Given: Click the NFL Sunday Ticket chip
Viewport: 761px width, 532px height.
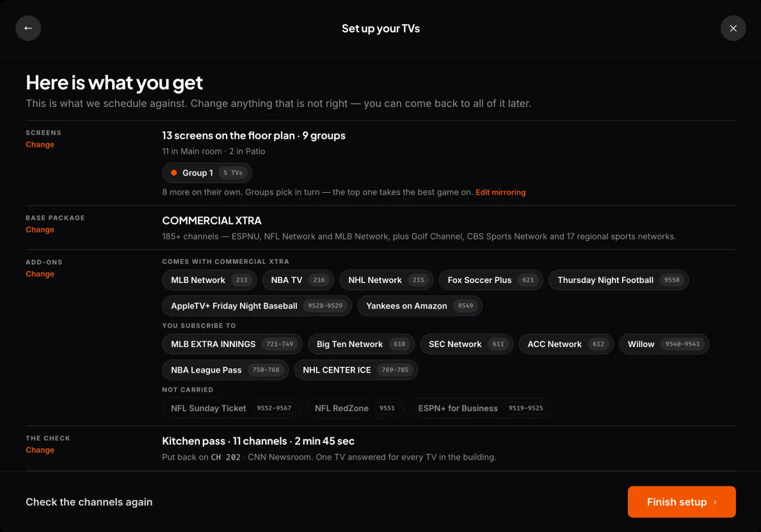Looking at the screenshot, I should click(x=231, y=408).
